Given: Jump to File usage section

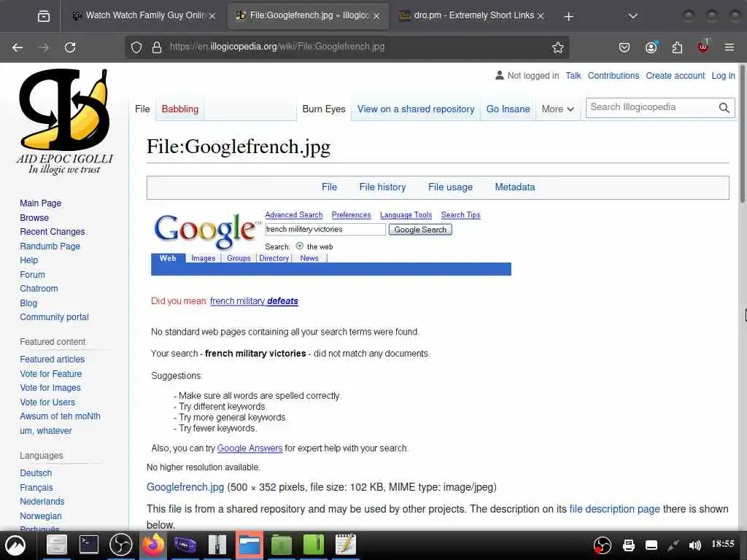Looking at the screenshot, I should 450,187.
